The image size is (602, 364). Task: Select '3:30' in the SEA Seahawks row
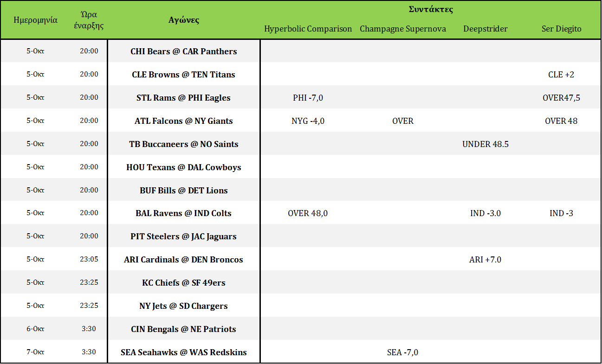89,352
